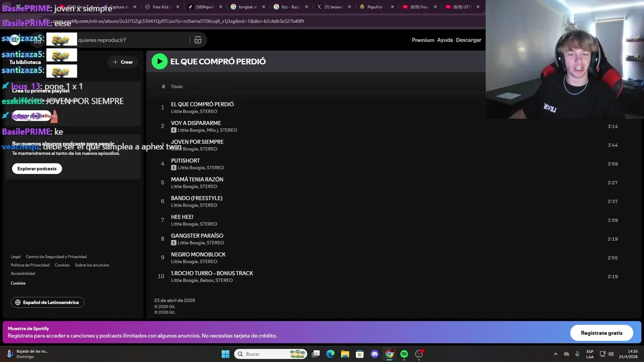Click Explorar podcasts button

click(x=37, y=169)
